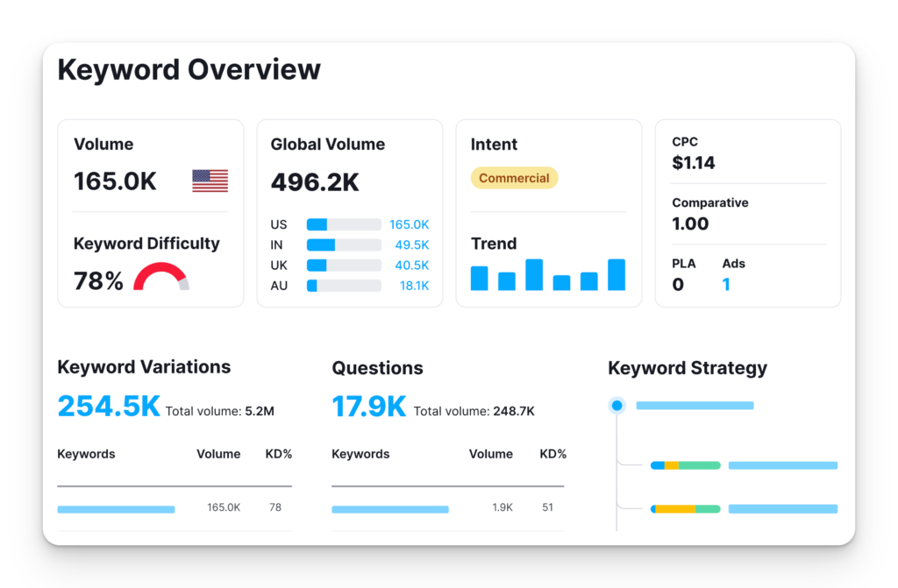898x588 pixels.
Task: Sort Questions table by KD% column
Action: 552,454
